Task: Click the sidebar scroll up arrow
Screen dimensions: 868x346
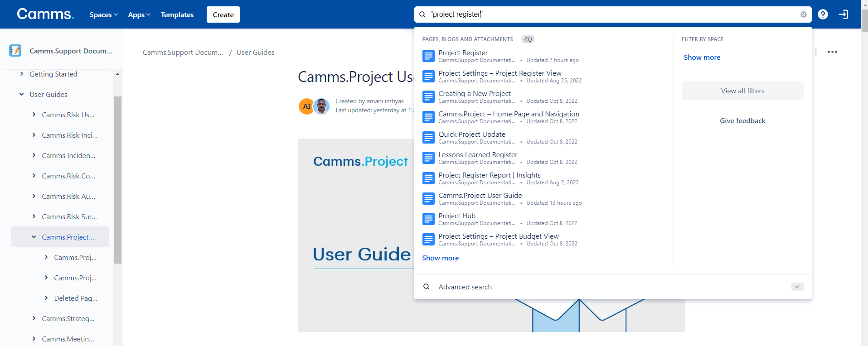Action: tap(117, 74)
